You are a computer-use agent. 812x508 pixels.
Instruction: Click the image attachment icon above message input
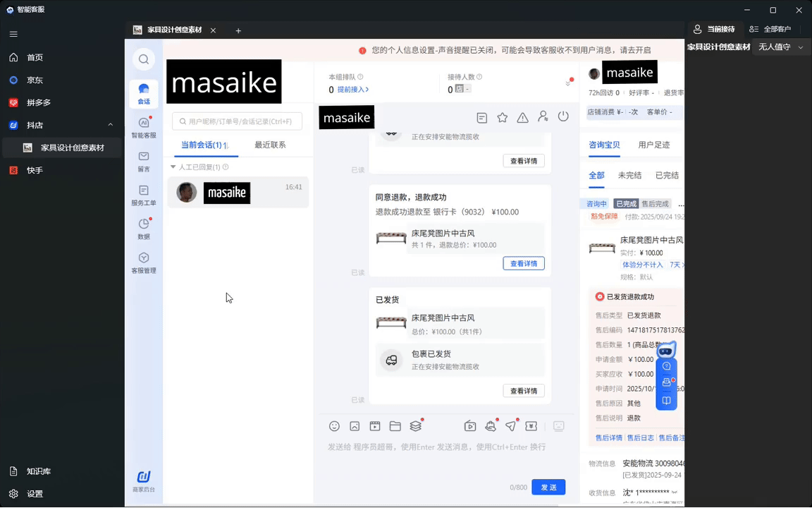pyautogui.click(x=354, y=426)
